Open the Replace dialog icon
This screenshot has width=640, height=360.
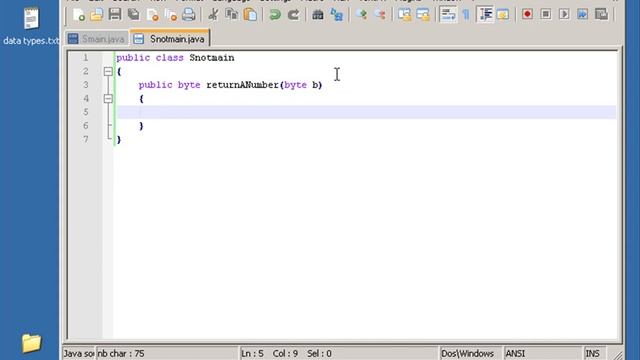[337, 15]
